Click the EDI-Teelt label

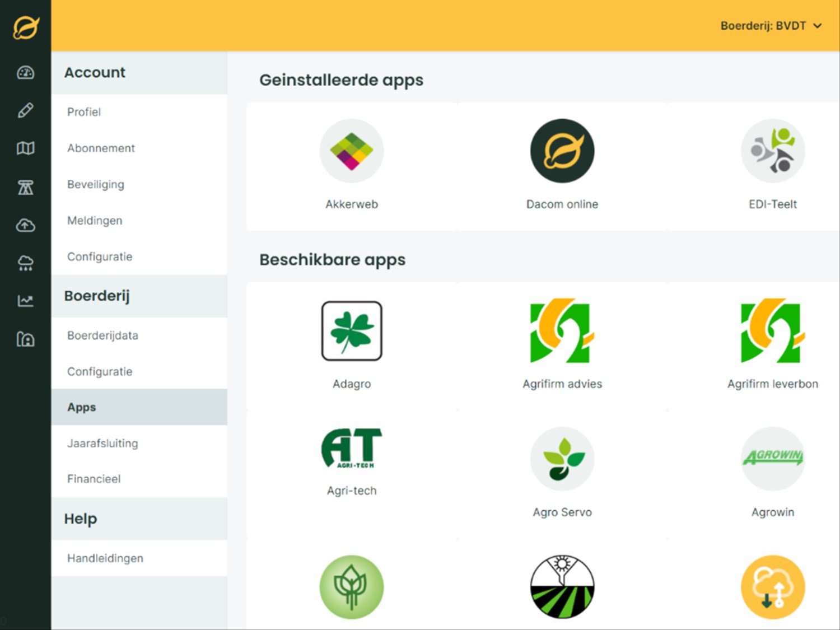[x=773, y=204]
